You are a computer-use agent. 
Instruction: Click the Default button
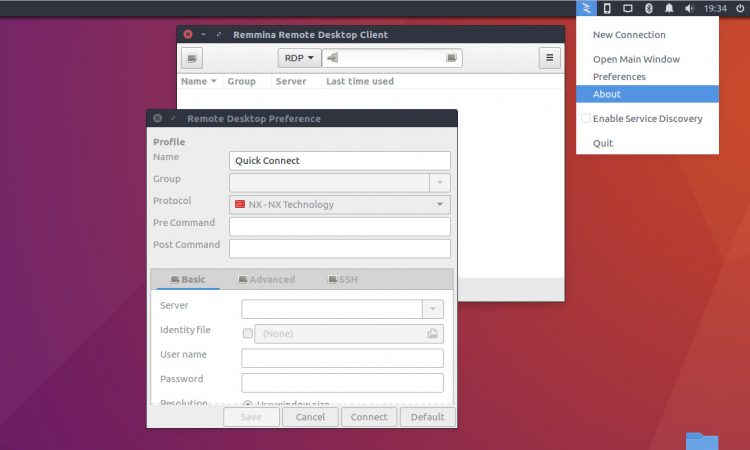(x=428, y=417)
